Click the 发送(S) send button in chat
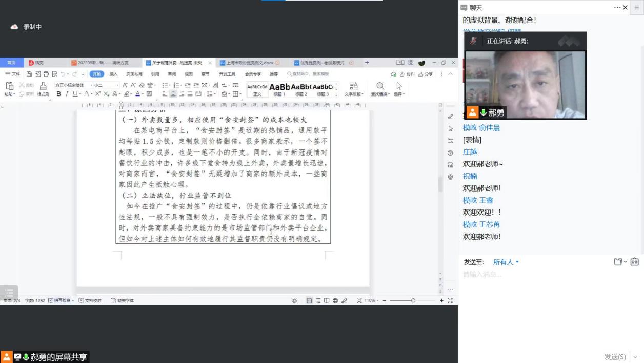Viewport: 644px width, 363px height. coord(615,356)
